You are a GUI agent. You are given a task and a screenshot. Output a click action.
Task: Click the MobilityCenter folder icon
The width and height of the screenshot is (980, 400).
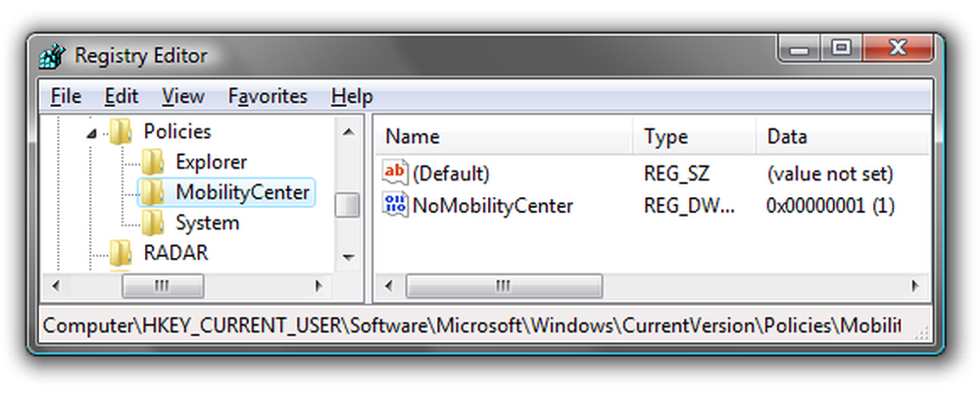point(153,192)
